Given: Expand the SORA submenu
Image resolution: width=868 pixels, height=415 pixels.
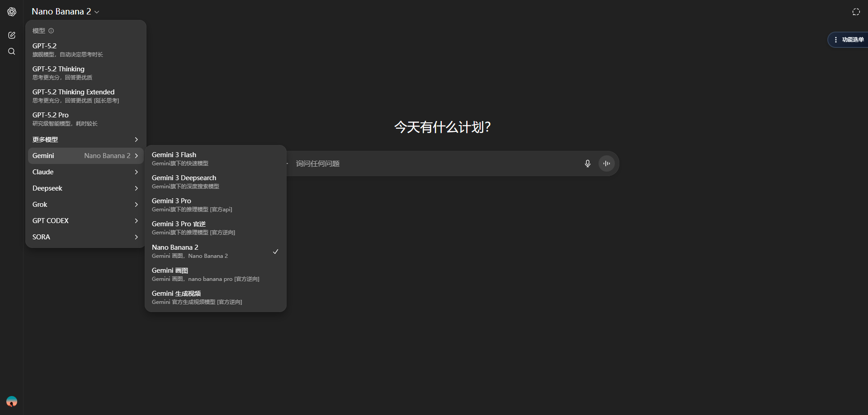Looking at the screenshot, I should pos(85,237).
